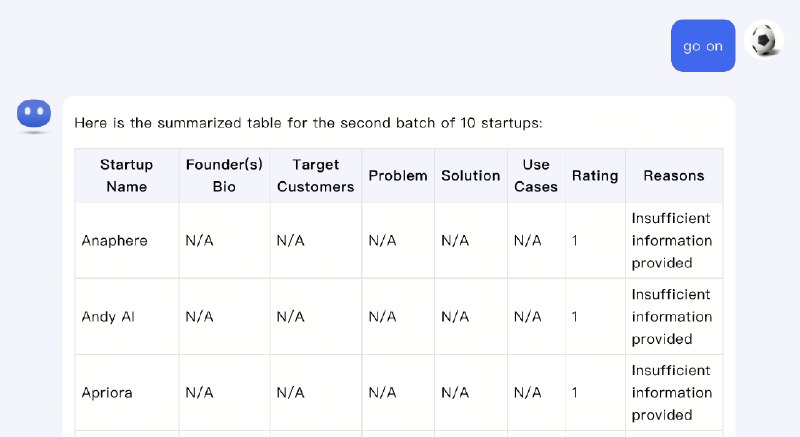The width and height of the screenshot is (800, 437).
Task: Click the blue chatbot avatar icon
Action: click(34, 113)
